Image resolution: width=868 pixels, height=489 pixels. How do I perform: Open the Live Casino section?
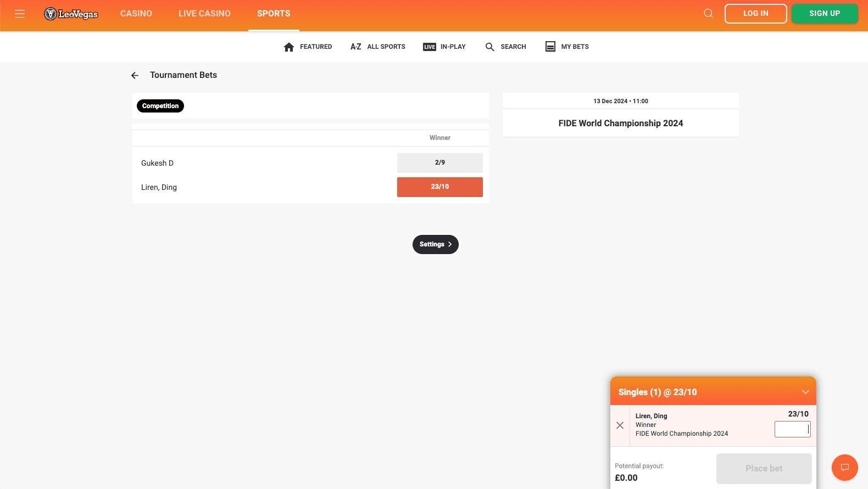tap(204, 14)
